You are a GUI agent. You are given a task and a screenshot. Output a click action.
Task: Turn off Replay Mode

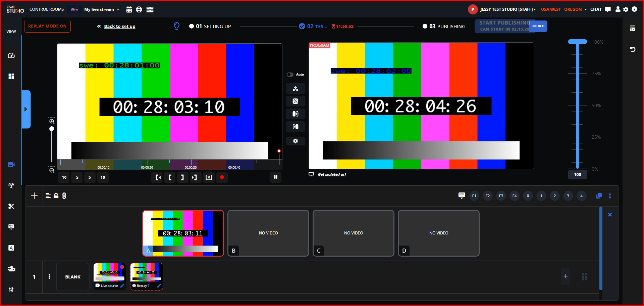click(x=47, y=26)
